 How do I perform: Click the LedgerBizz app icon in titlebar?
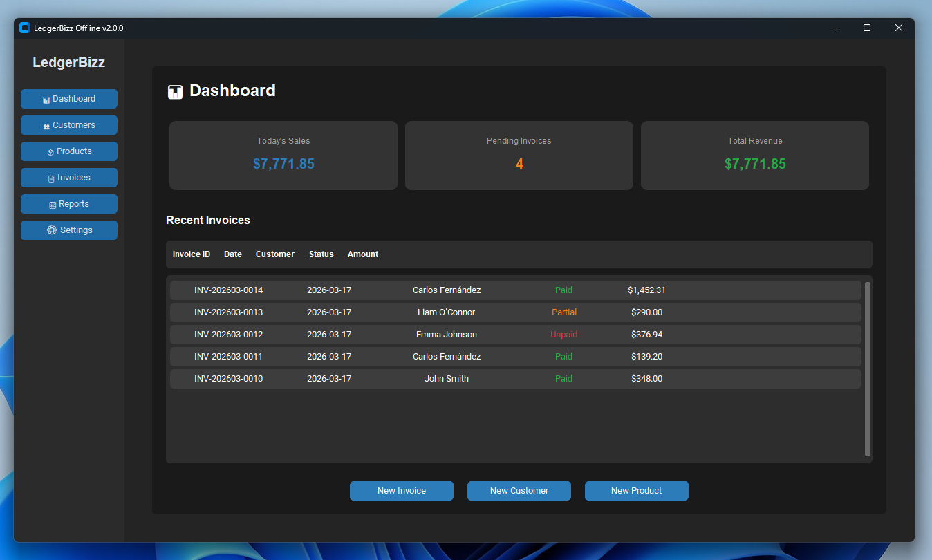[x=24, y=28]
